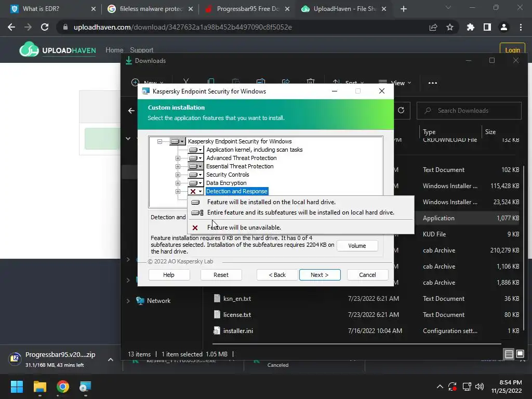Open Chrome three-dot menu
532x399 pixels.
[521, 27]
